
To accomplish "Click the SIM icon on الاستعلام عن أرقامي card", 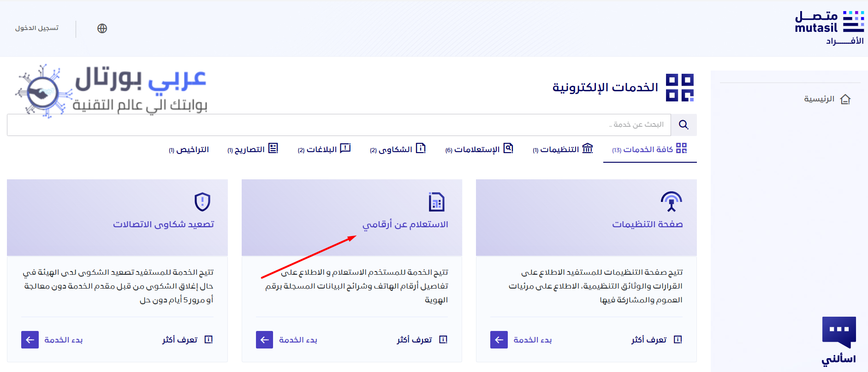I will pyautogui.click(x=436, y=202).
